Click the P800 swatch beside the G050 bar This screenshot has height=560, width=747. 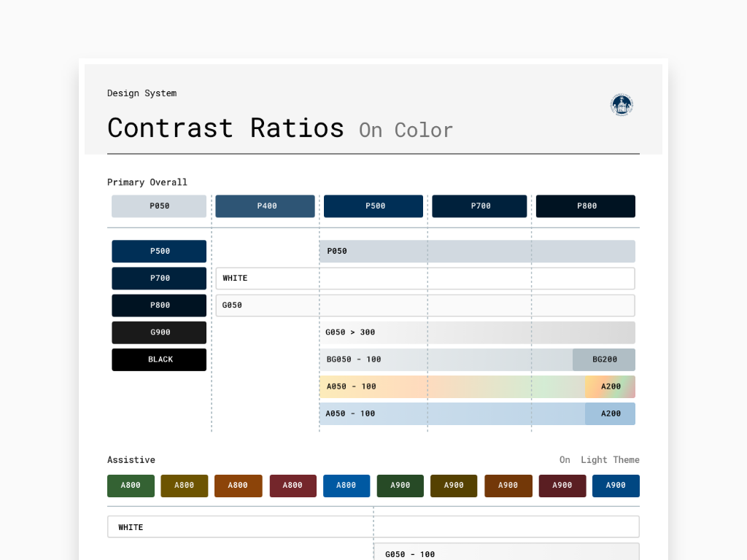click(159, 306)
